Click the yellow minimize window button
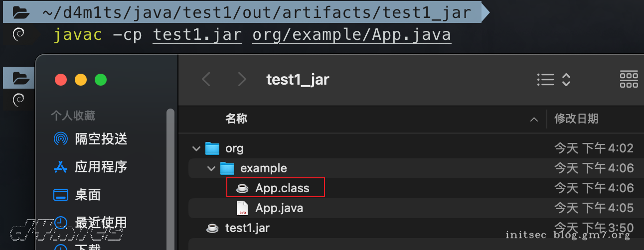The width and height of the screenshot is (644, 250). coord(81,80)
